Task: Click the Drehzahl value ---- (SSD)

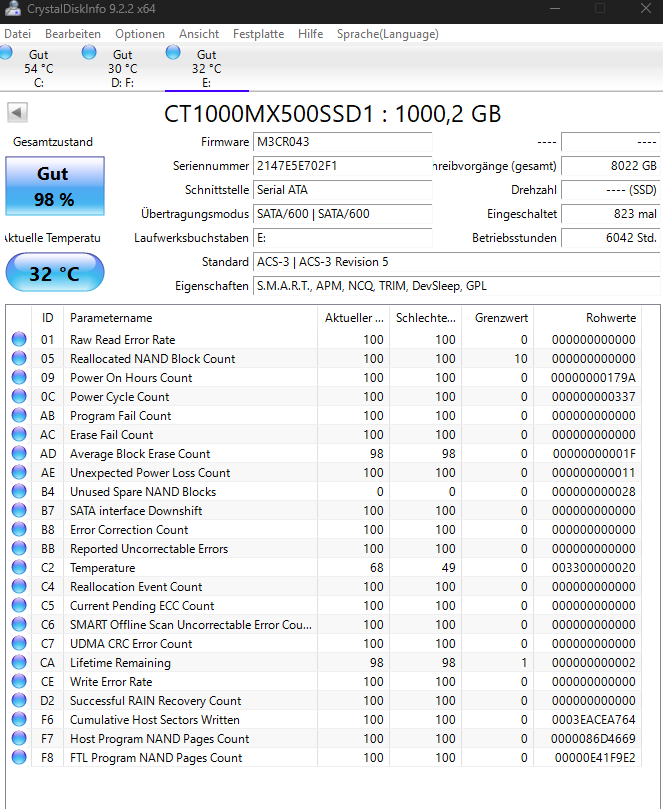Action: coord(610,190)
